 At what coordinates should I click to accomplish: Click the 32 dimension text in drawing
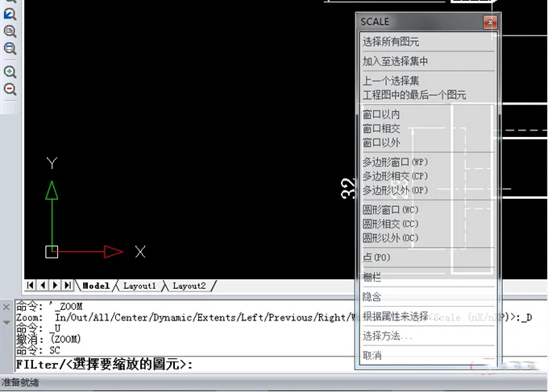[x=348, y=188]
